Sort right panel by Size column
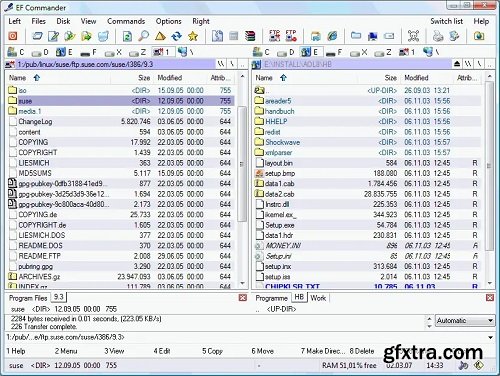 (379, 78)
